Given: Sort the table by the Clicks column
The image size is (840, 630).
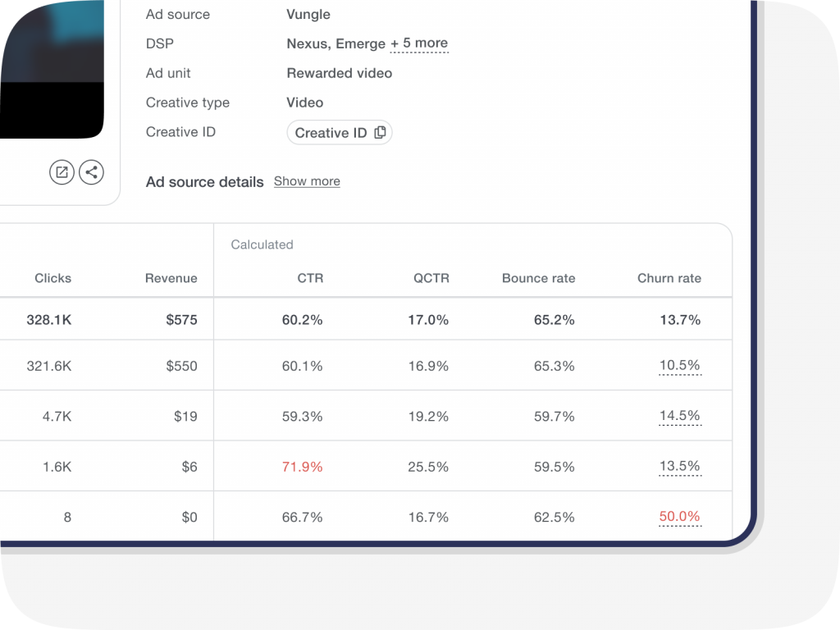Looking at the screenshot, I should tap(52, 278).
